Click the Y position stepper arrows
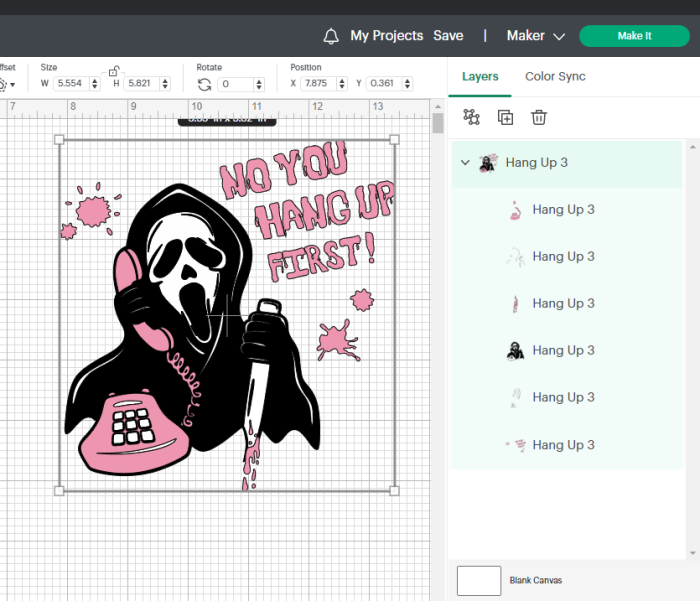 point(407,83)
